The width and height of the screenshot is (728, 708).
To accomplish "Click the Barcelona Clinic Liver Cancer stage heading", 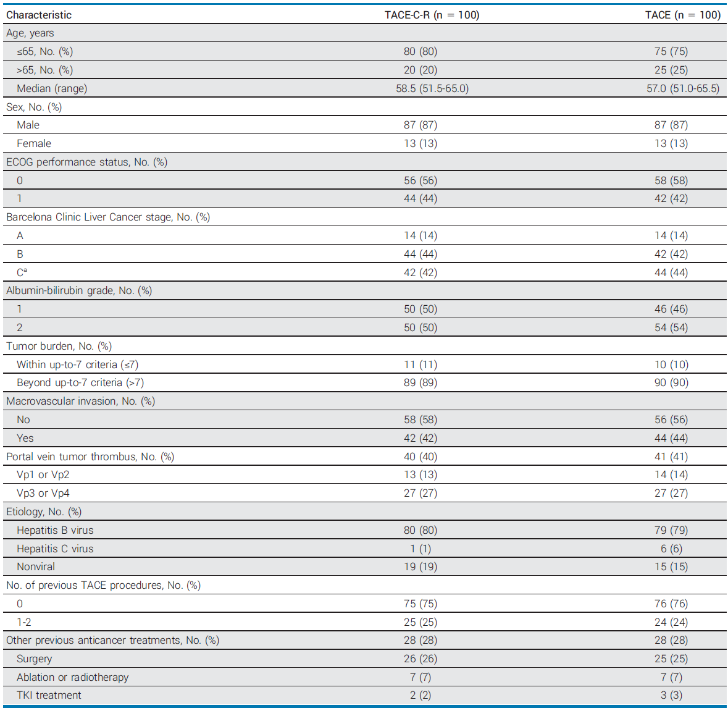I will tap(108, 217).
